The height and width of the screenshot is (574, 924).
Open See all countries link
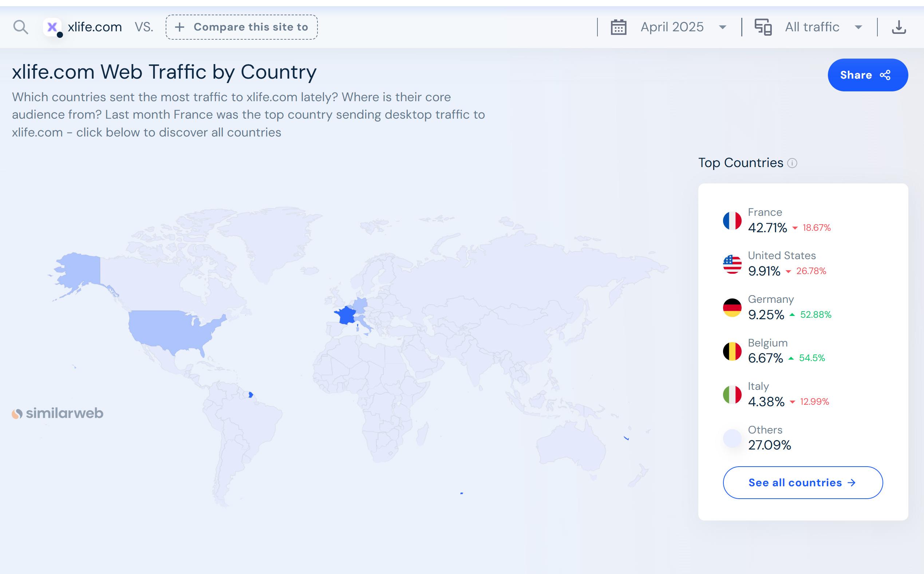[x=802, y=483]
